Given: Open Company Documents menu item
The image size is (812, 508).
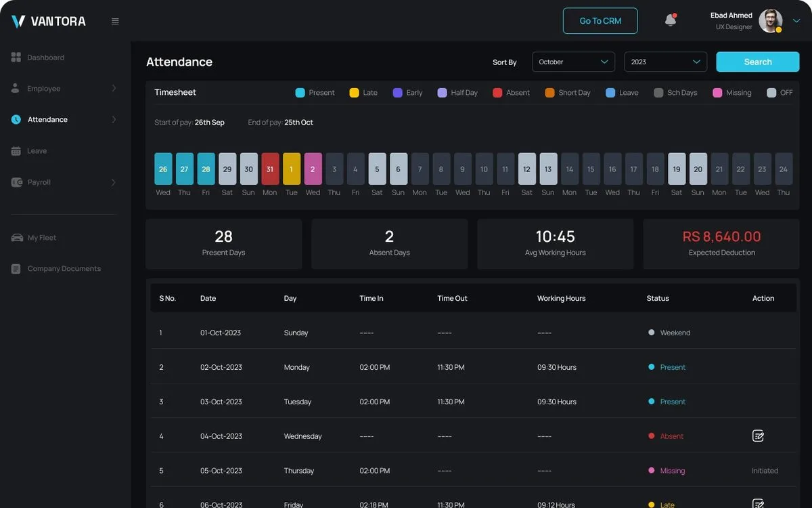Looking at the screenshot, I should [65, 269].
